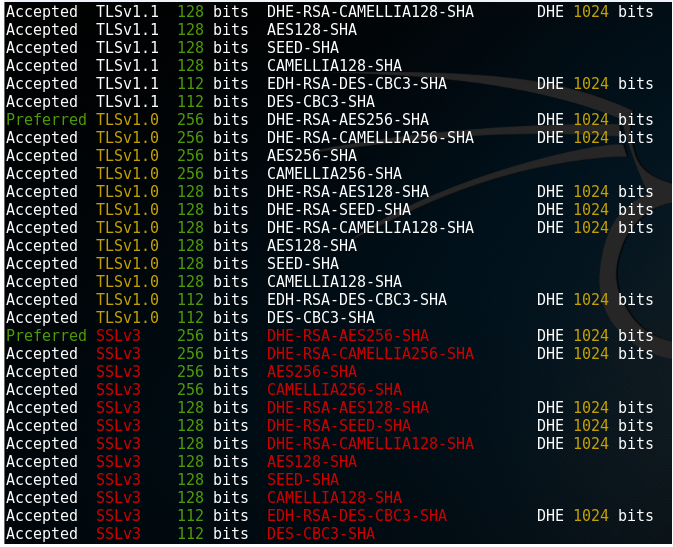Click SEED-SHA cipher on the TLSv1.1 row
Image resolution: width=673 pixels, height=547 pixels.
[x=303, y=48]
